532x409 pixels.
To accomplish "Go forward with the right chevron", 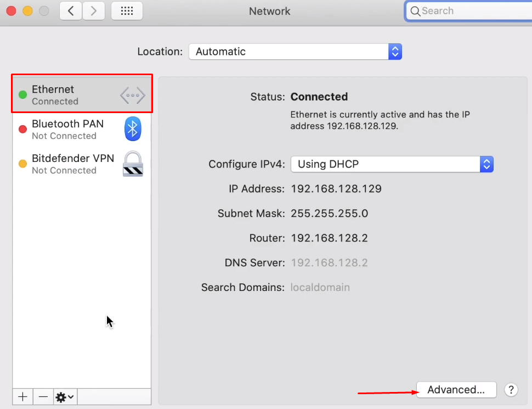I will [93, 11].
